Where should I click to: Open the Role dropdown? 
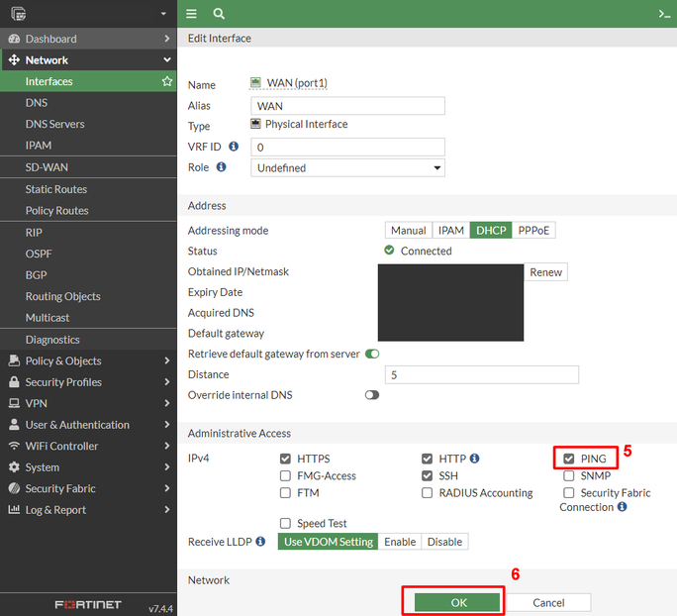tap(347, 168)
